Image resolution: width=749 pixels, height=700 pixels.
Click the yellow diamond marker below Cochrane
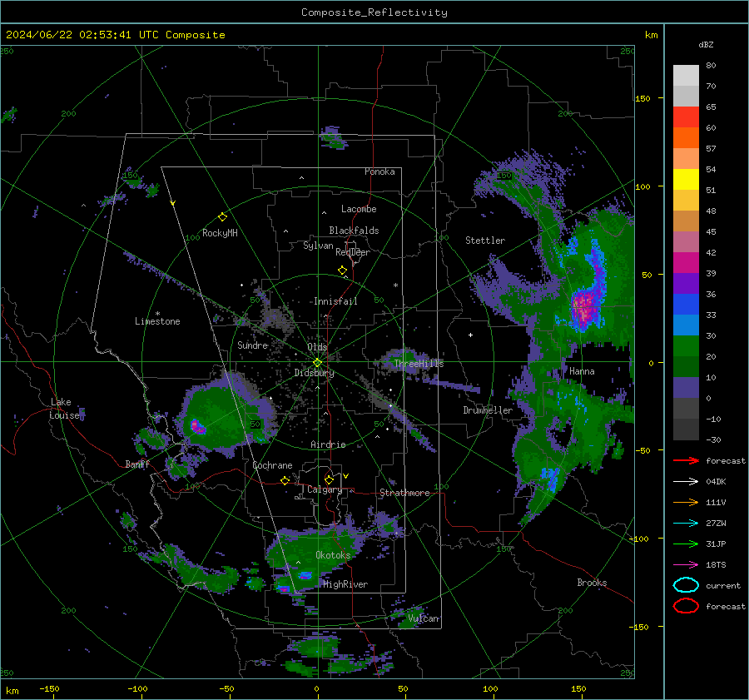[x=285, y=480]
